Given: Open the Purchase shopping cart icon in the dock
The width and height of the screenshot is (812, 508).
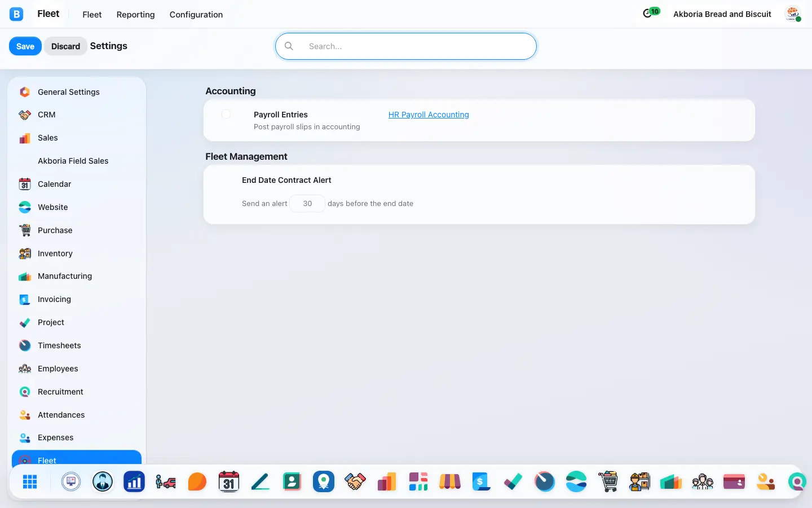Looking at the screenshot, I should [608, 481].
